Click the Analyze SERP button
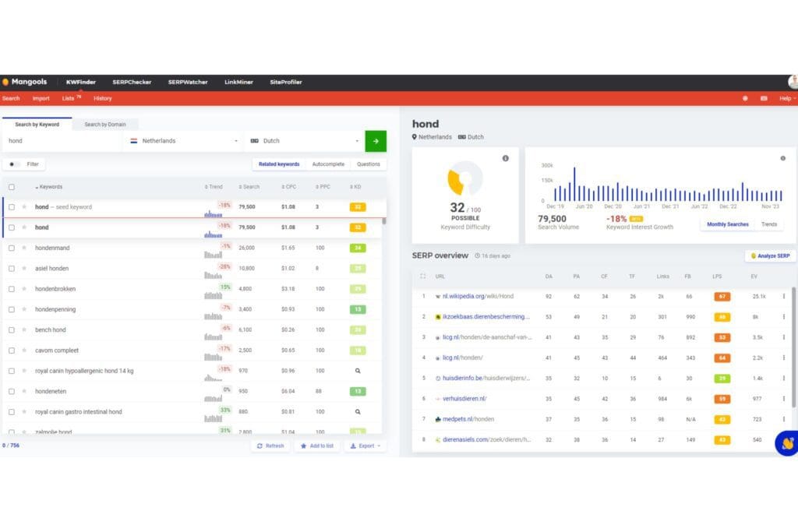 click(x=770, y=255)
